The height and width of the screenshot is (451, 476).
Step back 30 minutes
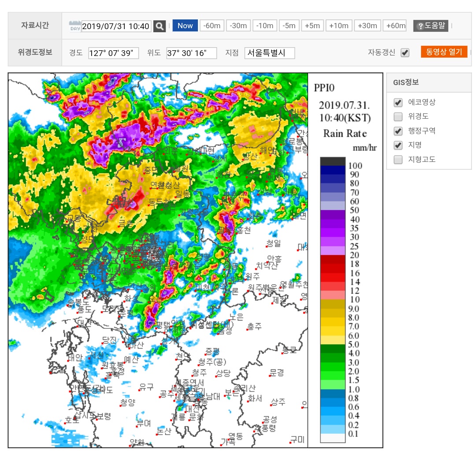[238, 26]
